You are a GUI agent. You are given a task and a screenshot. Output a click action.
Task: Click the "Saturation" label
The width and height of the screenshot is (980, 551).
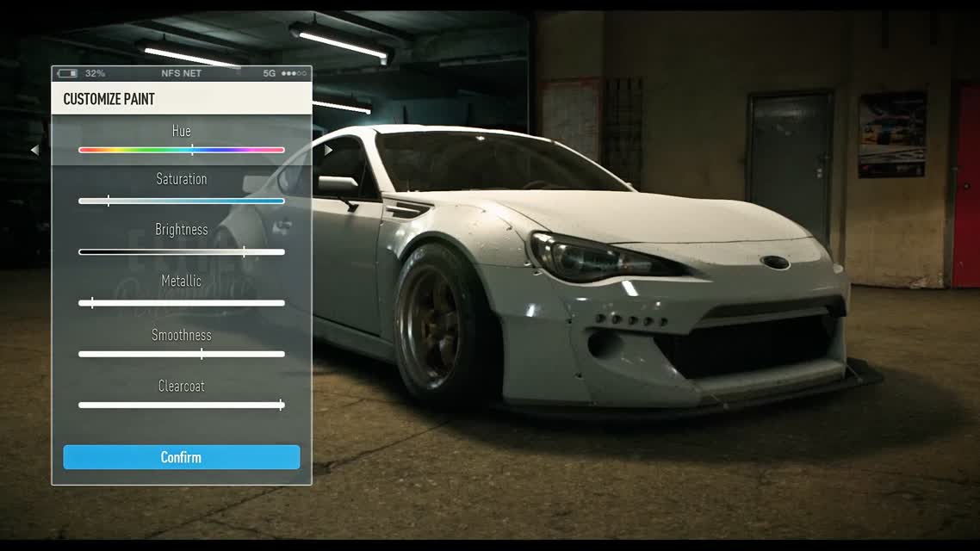[181, 179]
